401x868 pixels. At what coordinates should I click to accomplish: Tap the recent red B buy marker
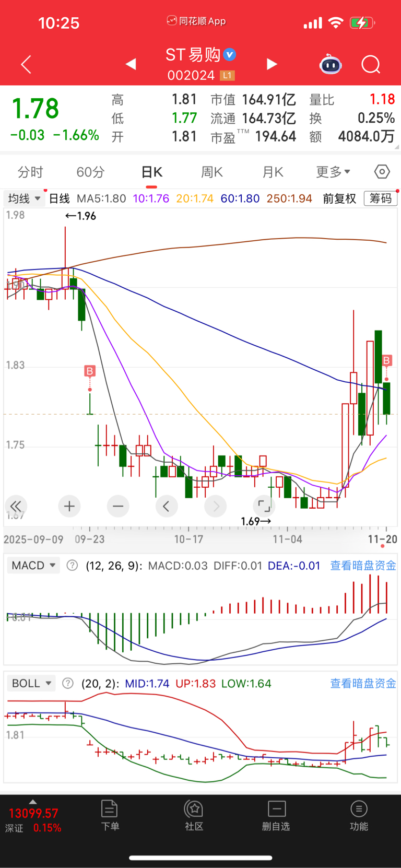click(x=387, y=360)
